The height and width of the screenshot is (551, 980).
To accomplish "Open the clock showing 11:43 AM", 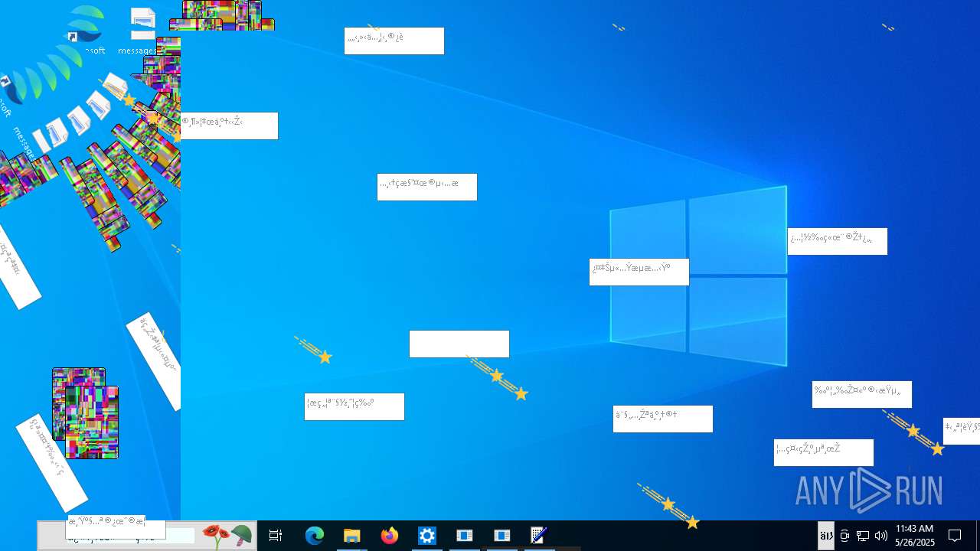I will [x=915, y=536].
